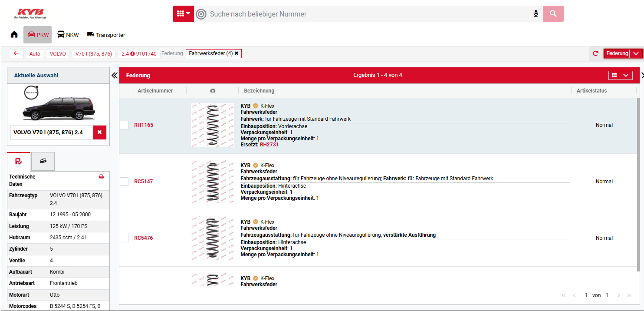Open the list view options dropdown arrow

tap(626, 75)
